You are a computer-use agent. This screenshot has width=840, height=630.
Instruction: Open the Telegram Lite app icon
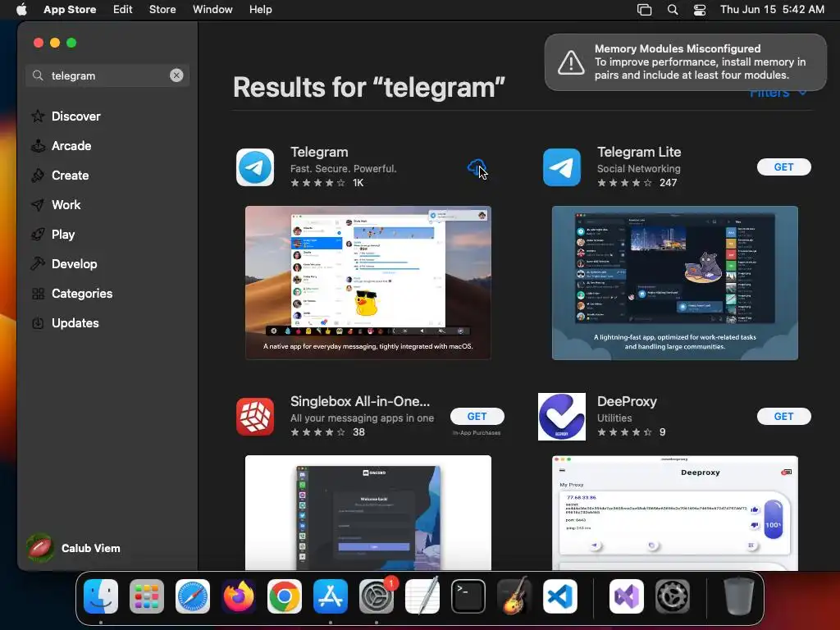(561, 167)
